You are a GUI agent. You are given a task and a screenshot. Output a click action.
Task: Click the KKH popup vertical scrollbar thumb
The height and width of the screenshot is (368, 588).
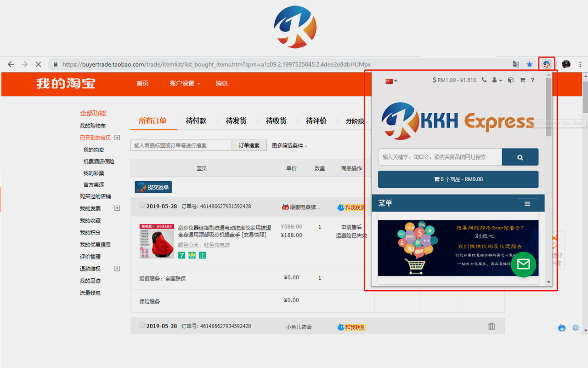[548, 107]
